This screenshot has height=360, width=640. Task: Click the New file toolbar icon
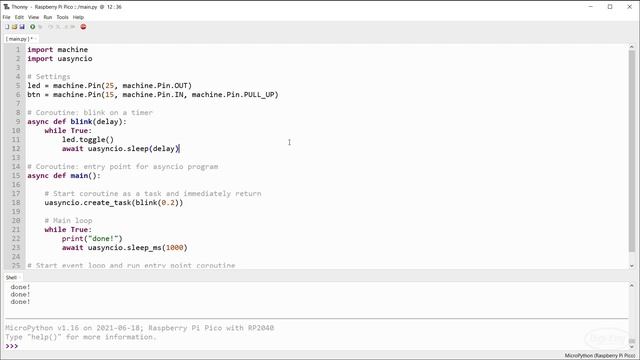(7, 27)
